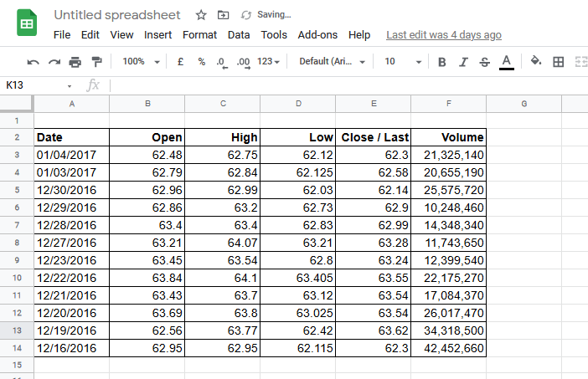This screenshot has width=588, height=379.
Task: Toggle italic formatting
Action: point(463,62)
